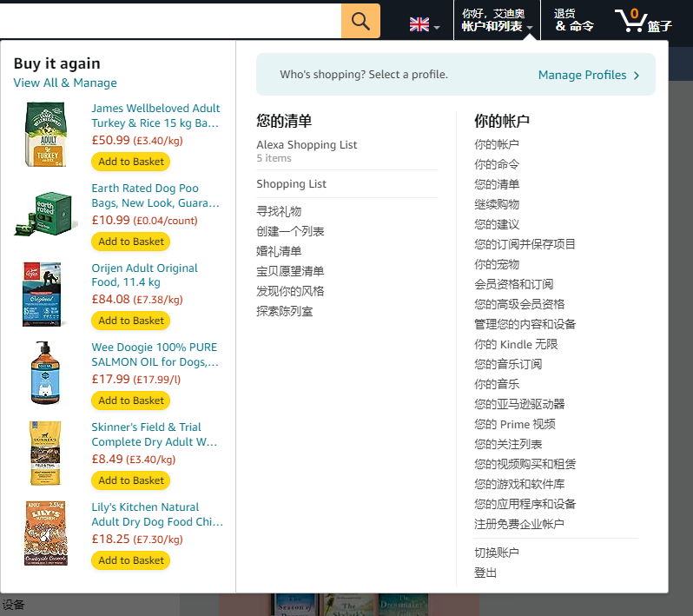Open Skinner's Field & Trial product link
The image size is (693, 616).
pyautogui.click(x=155, y=434)
